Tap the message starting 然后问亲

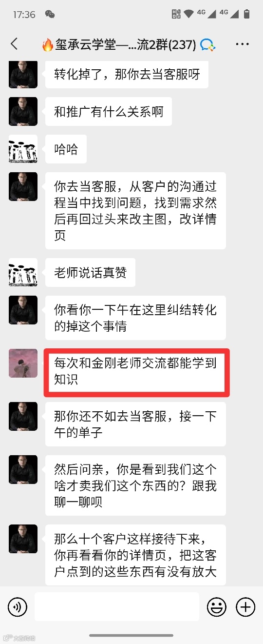tap(136, 485)
